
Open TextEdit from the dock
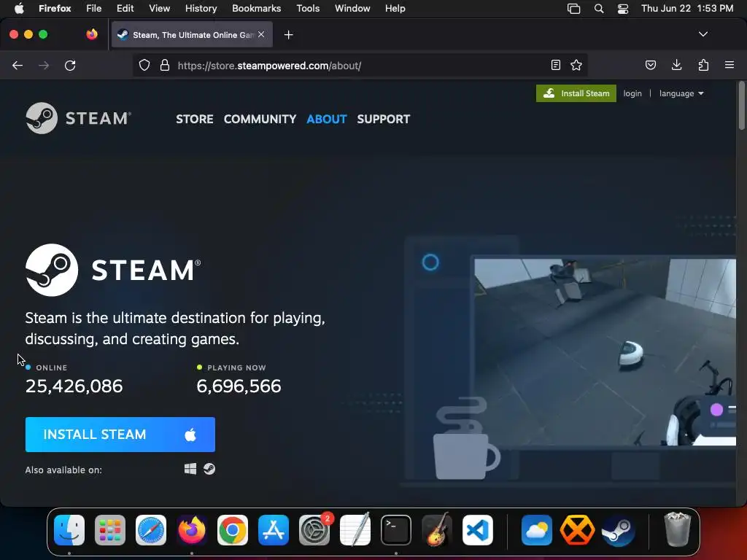355,530
